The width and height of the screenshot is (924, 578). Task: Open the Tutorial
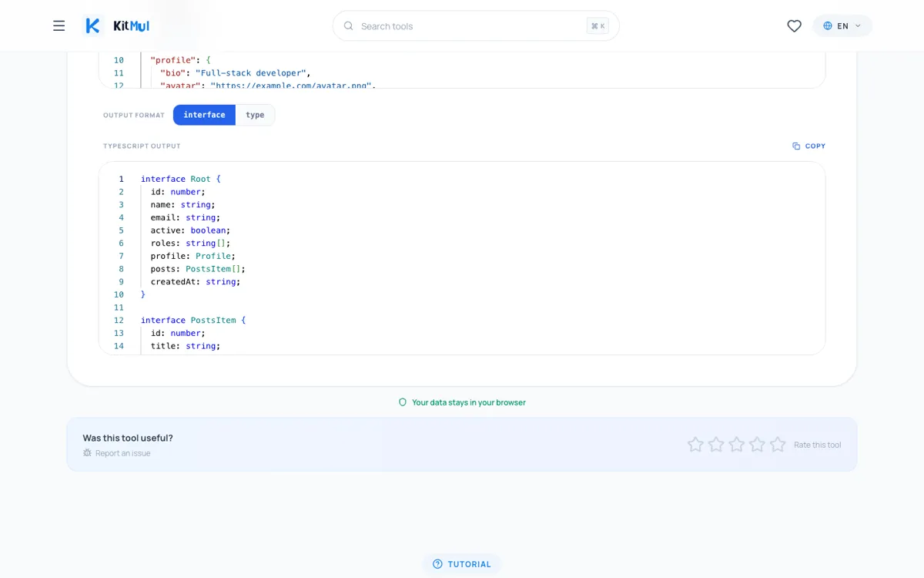pos(462,563)
